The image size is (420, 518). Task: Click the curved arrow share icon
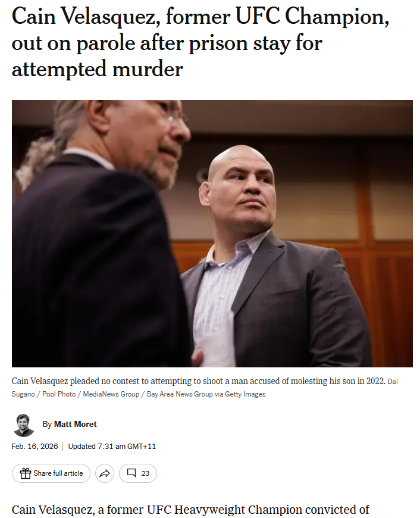click(x=105, y=473)
